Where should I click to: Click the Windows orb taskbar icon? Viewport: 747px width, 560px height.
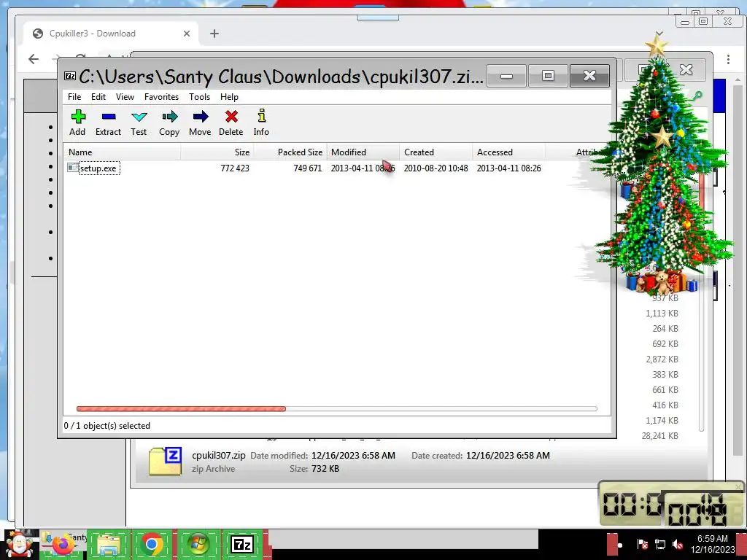coord(198,544)
